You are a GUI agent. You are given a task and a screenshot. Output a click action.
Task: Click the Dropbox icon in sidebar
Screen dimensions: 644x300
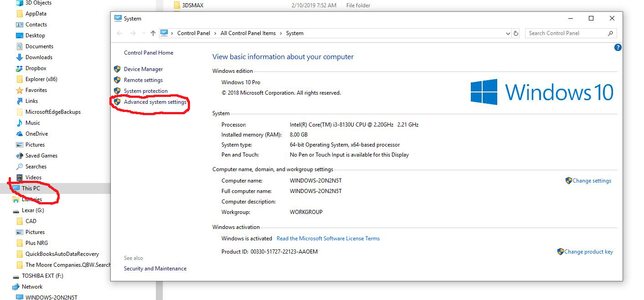coord(20,68)
